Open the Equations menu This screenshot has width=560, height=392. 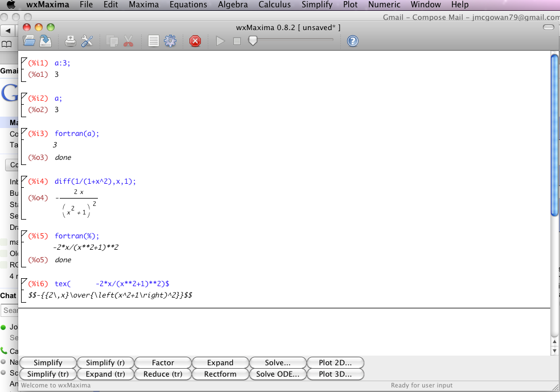(188, 5)
